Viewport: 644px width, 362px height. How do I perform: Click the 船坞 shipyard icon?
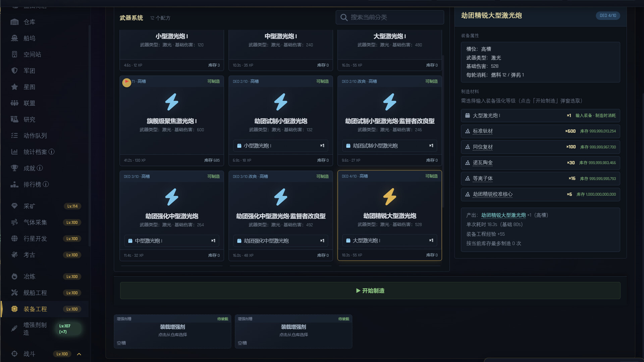(14, 38)
